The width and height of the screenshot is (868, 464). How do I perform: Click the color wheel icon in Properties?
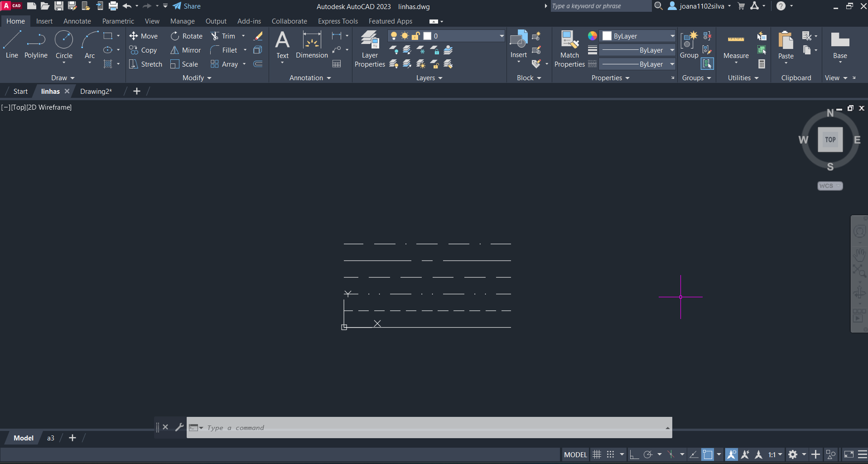point(592,36)
